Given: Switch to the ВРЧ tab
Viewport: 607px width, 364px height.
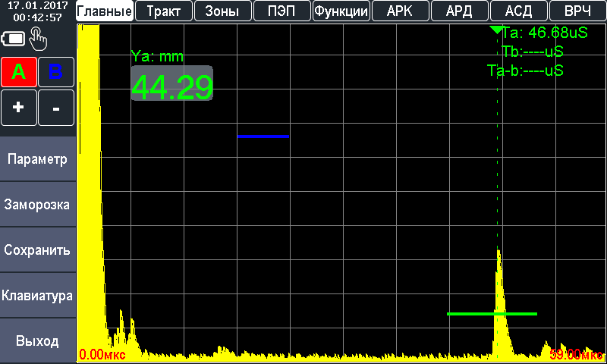Looking at the screenshot, I should (x=577, y=11).
